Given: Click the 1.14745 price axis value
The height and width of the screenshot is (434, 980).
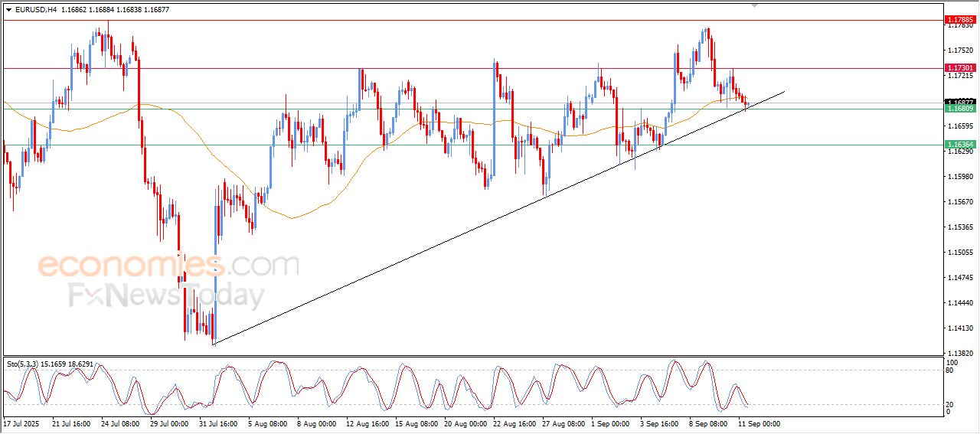Looking at the screenshot, I should [960, 278].
